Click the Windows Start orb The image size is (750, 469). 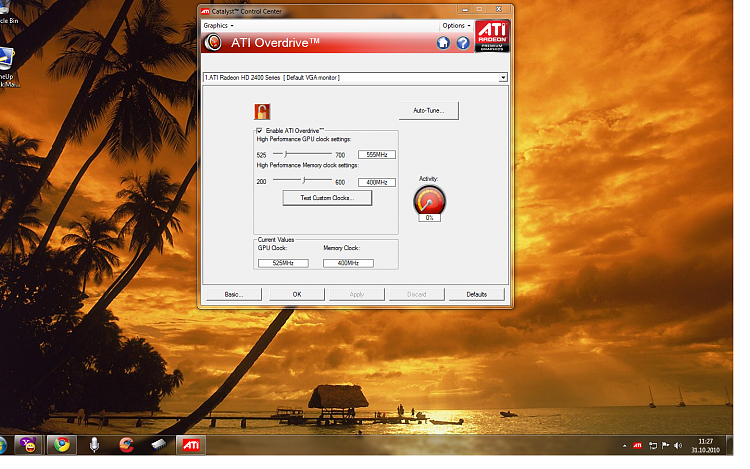pyautogui.click(x=1, y=445)
